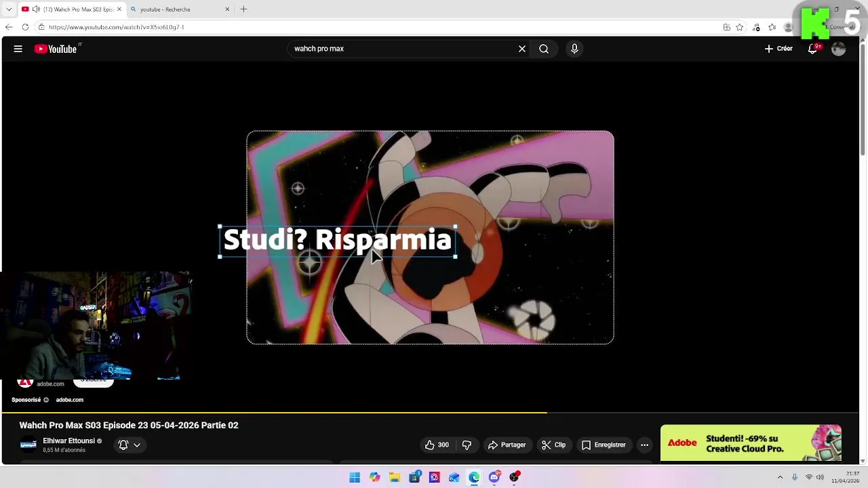Screen dimensions: 868x488
Task: Run search with magnifier button
Action: [x=544, y=49]
